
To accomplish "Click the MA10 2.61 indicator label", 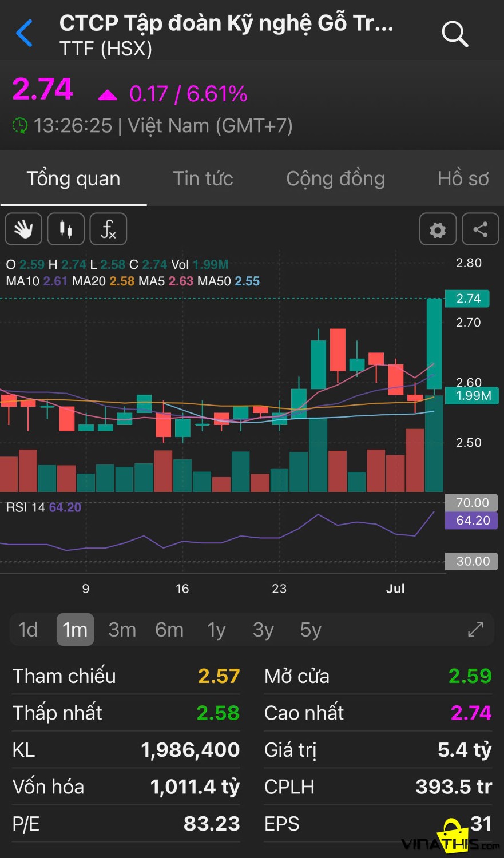I will 37,281.
